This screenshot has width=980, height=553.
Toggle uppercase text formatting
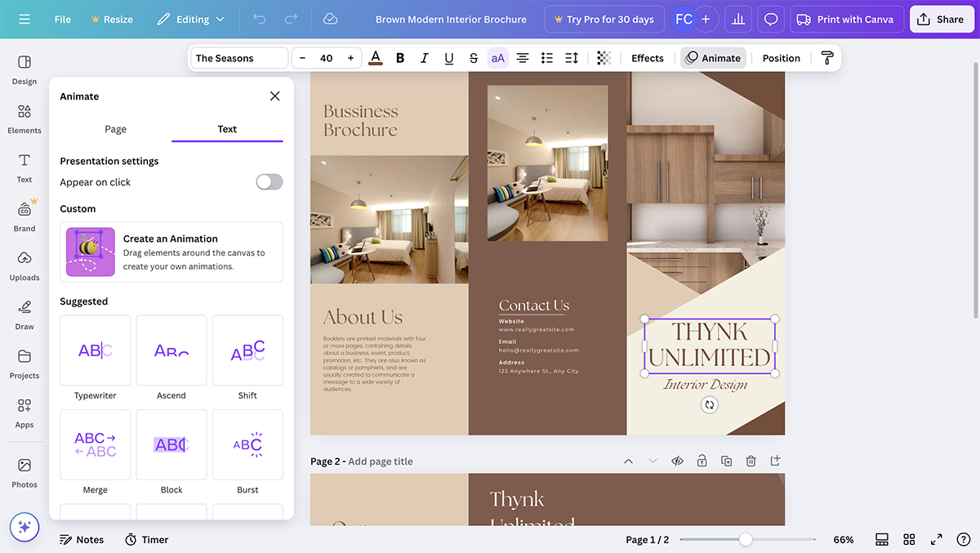[498, 58]
